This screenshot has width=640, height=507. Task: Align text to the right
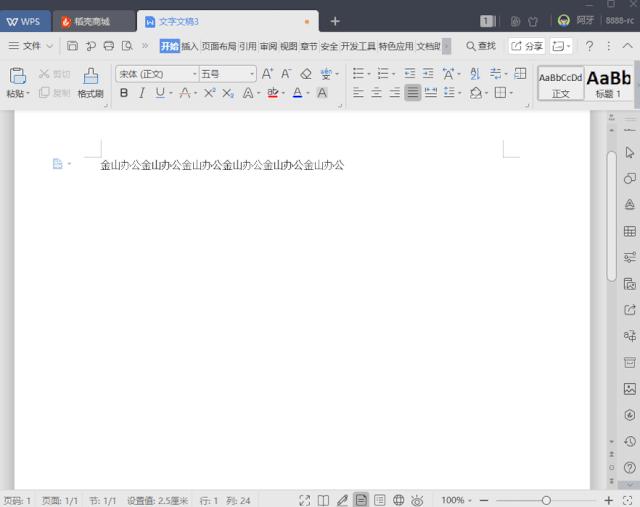394,93
